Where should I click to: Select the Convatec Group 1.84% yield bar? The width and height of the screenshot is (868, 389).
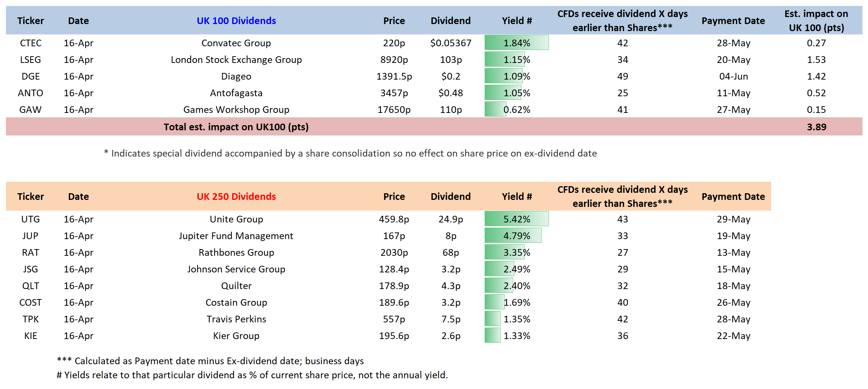point(516,43)
